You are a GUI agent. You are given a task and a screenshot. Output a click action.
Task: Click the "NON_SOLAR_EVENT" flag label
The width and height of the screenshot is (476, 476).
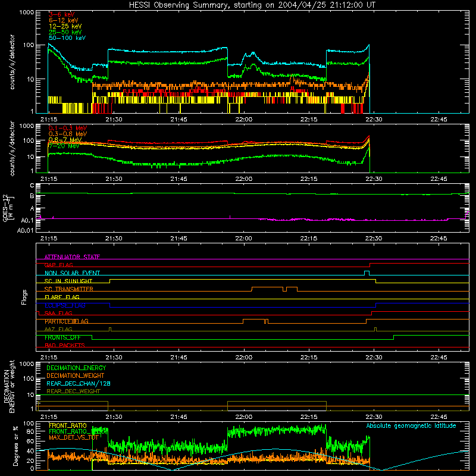(72, 273)
